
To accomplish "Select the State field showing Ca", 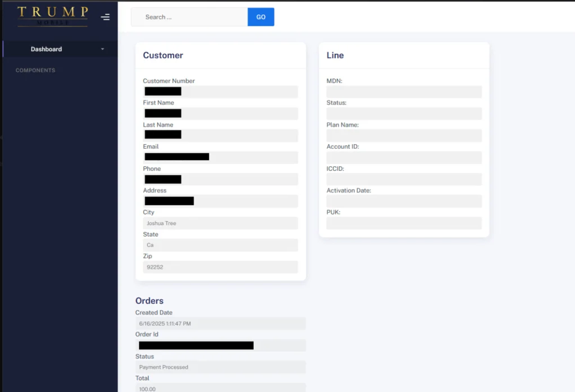I will [x=220, y=245].
